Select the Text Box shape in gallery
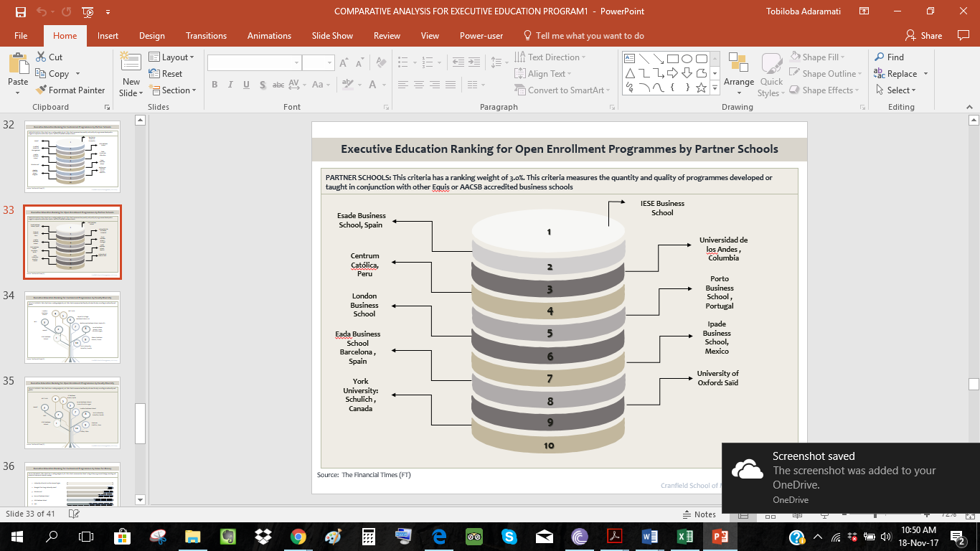Image resolution: width=980 pixels, height=551 pixels. point(630,59)
